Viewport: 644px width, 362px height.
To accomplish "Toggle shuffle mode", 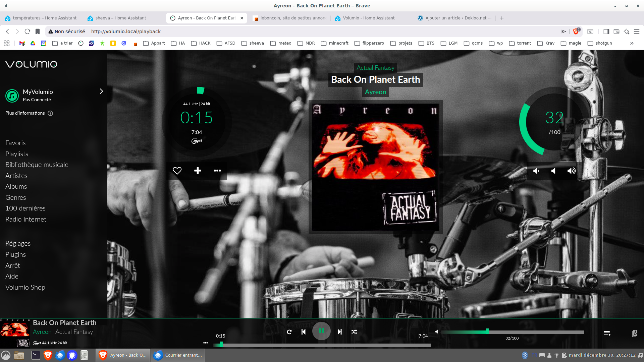I will [354, 332].
